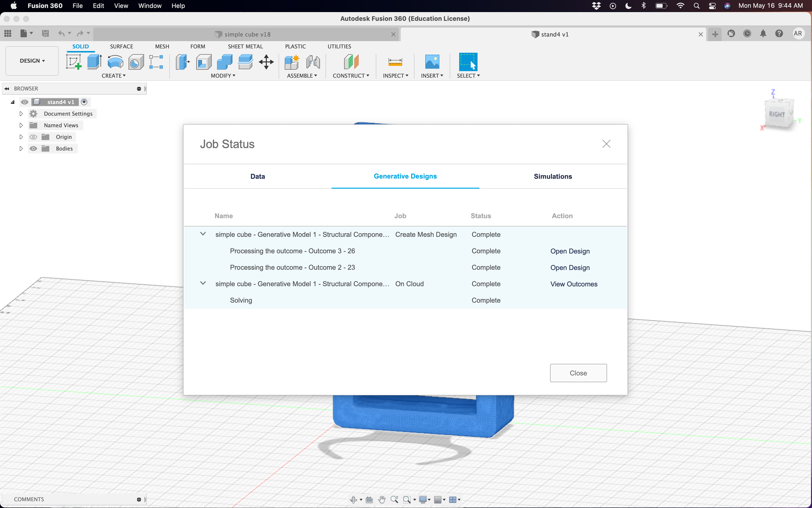Select the Hole tool
812x508 pixels.
point(136,62)
